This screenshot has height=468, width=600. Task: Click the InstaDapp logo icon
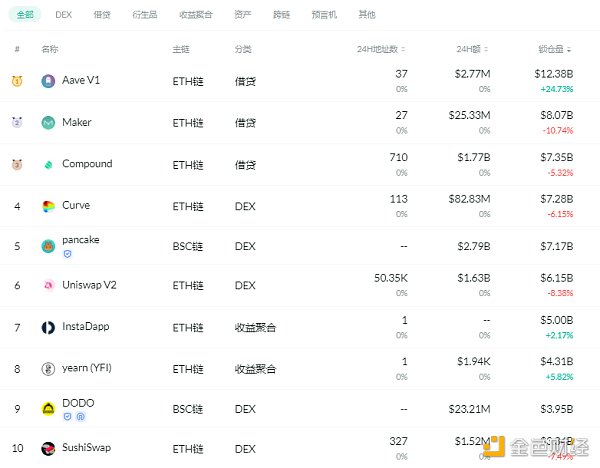click(x=48, y=327)
